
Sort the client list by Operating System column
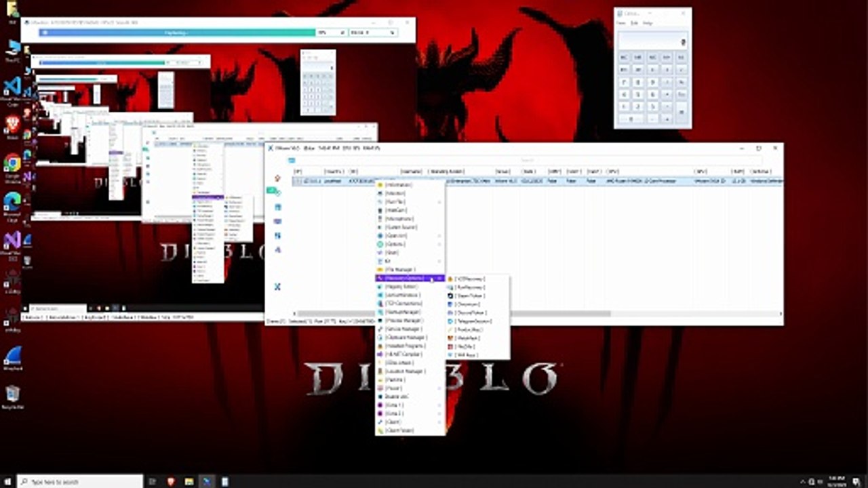pos(447,172)
